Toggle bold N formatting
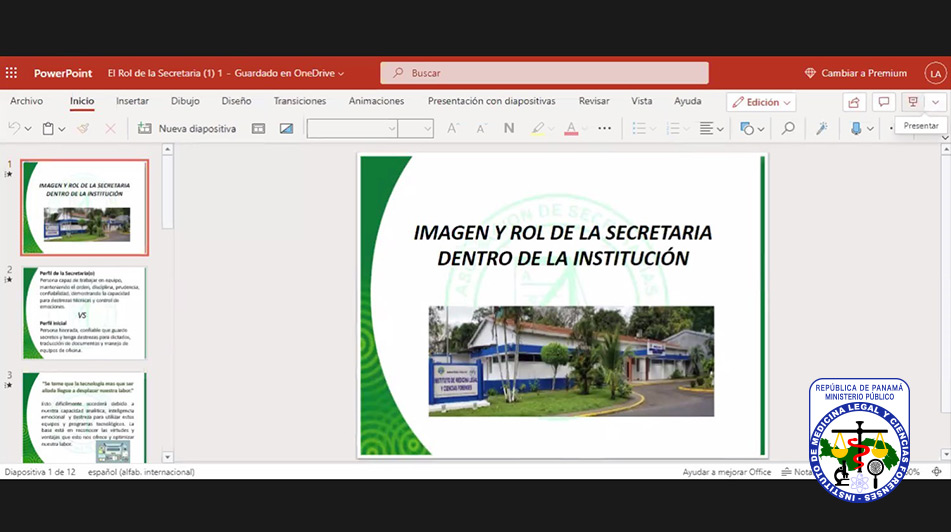Image resolution: width=951 pixels, height=532 pixels. (x=509, y=128)
